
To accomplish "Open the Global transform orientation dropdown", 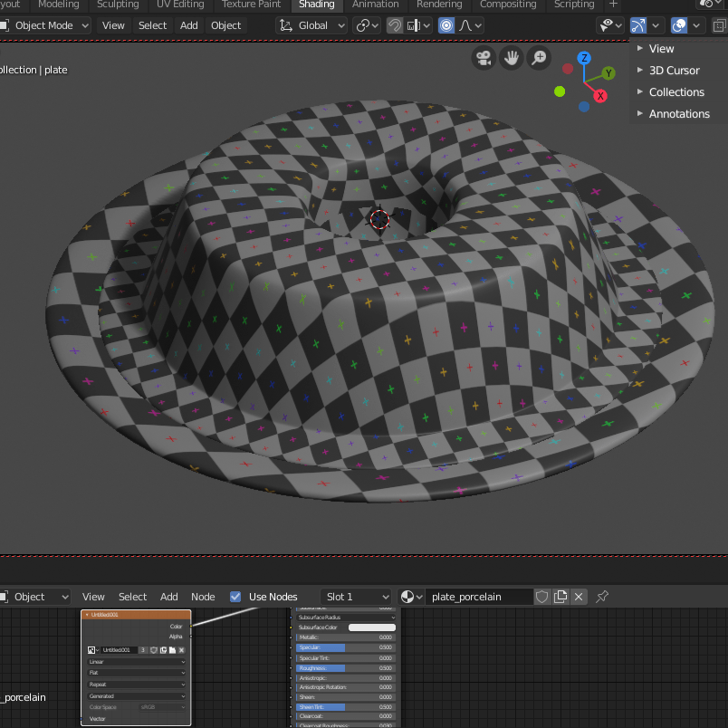I will point(311,25).
